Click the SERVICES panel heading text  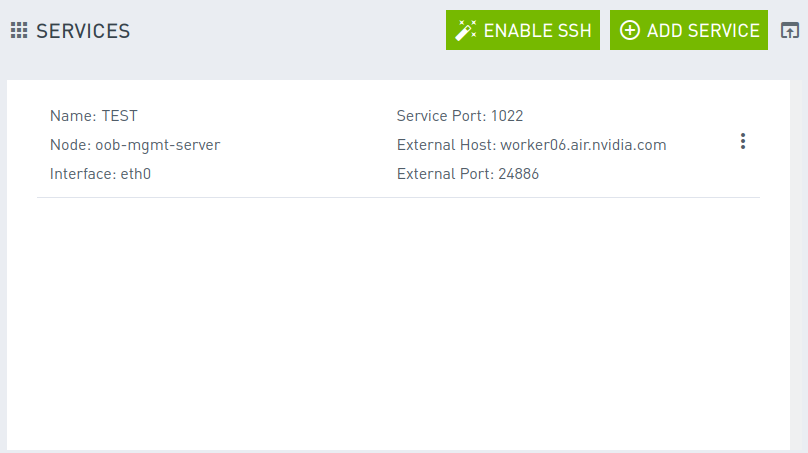pos(83,31)
